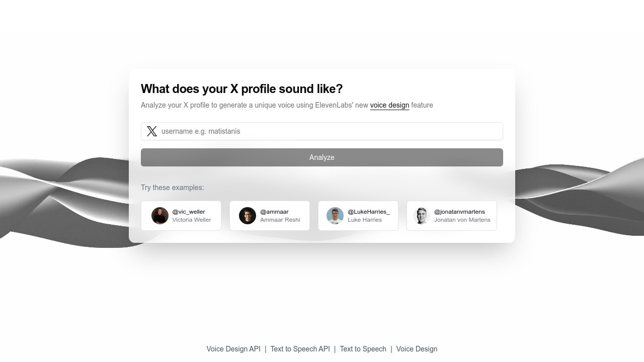Image resolution: width=644 pixels, height=362 pixels.
Task: Focus the username input field
Action: pos(322,131)
